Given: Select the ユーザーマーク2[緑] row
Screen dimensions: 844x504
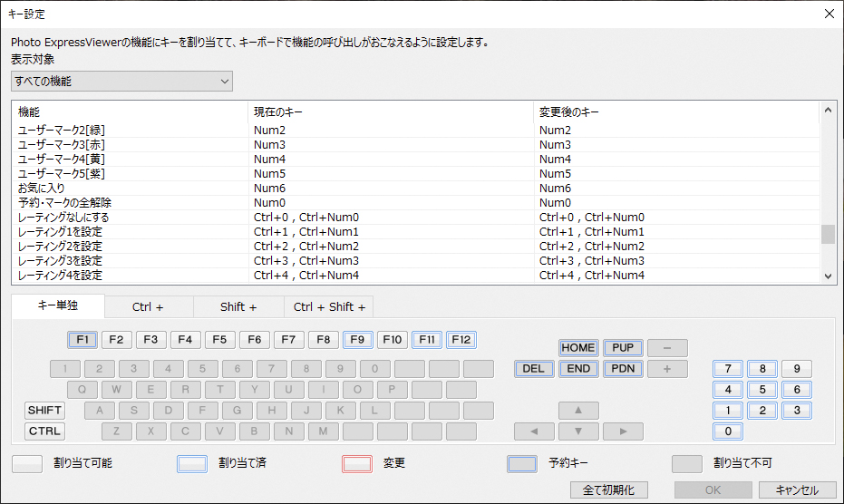Looking at the screenshot, I should coord(415,131).
